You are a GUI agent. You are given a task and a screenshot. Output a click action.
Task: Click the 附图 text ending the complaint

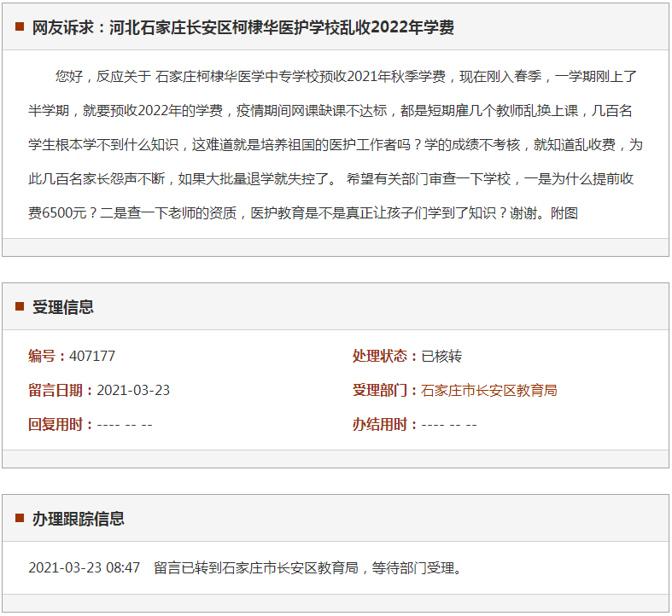(x=564, y=213)
